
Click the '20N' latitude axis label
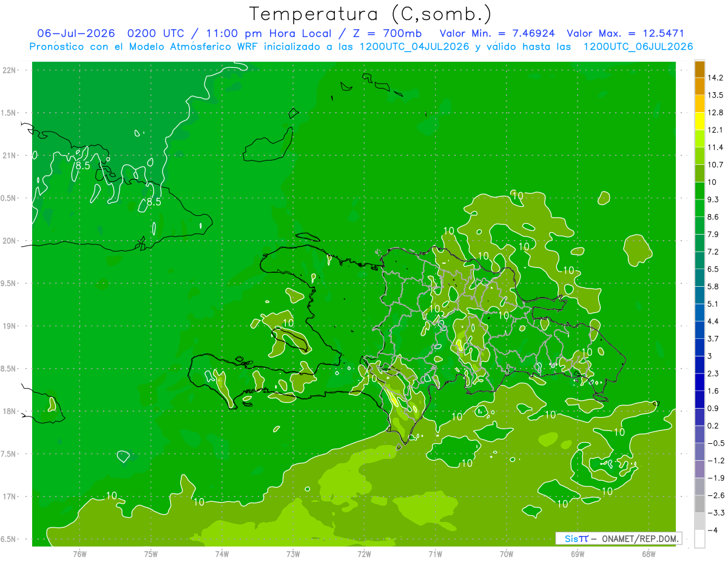click(10, 241)
